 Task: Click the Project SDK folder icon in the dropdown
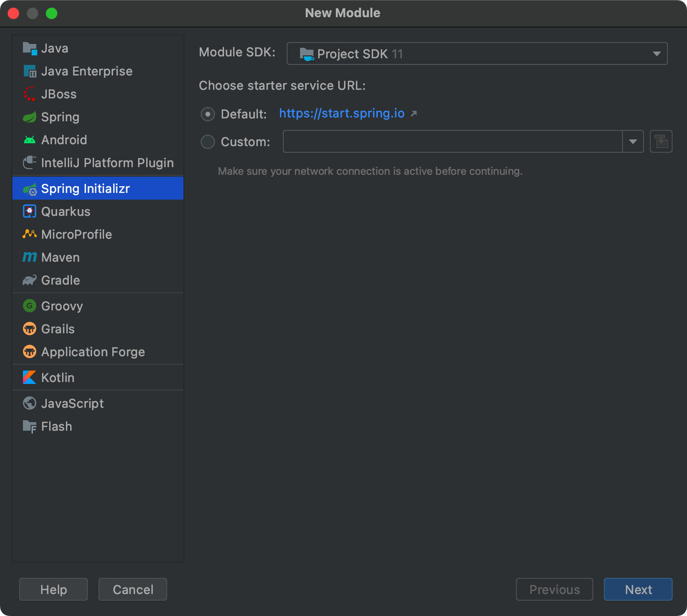pos(307,54)
